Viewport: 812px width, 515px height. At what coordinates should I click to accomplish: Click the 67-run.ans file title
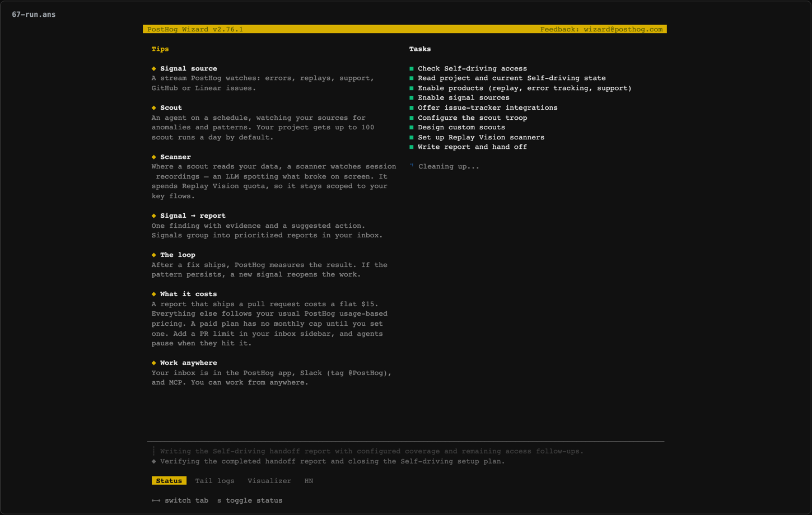(x=34, y=15)
